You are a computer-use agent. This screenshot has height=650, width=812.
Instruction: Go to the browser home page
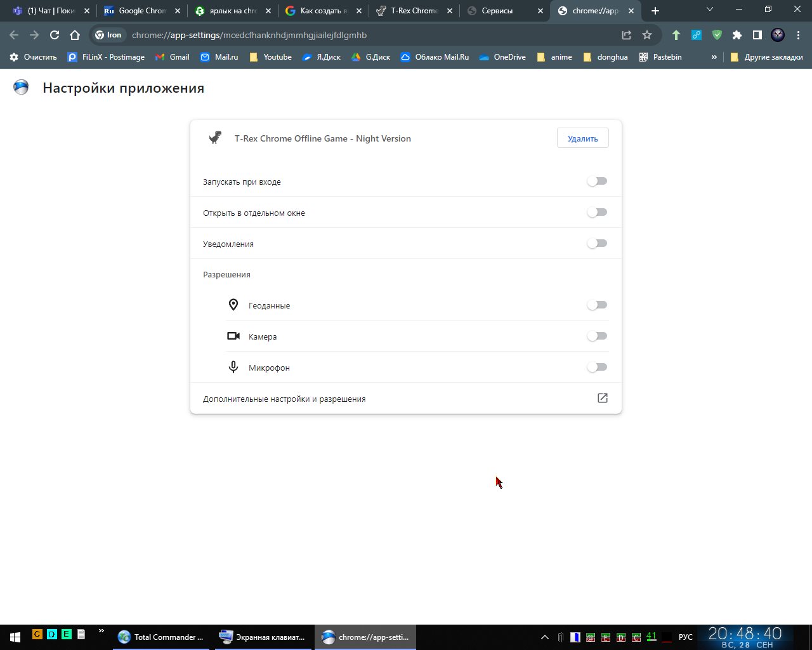[x=75, y=35]
